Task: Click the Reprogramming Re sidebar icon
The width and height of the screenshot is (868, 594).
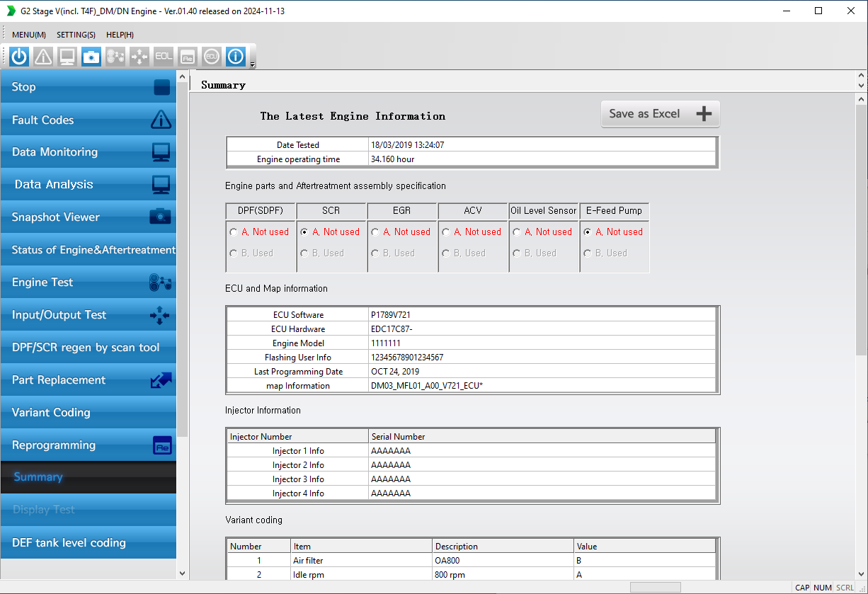Action: coord(162,446)
